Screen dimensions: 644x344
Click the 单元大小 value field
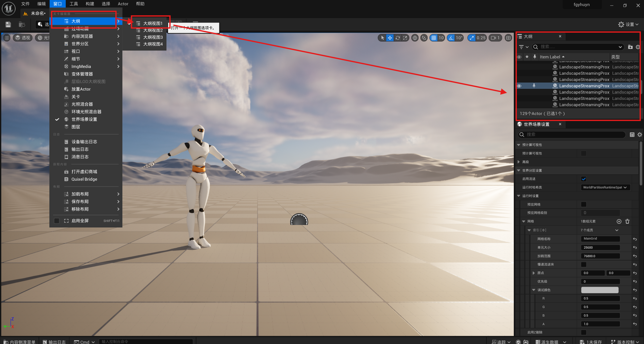click(x=600, y=248)
